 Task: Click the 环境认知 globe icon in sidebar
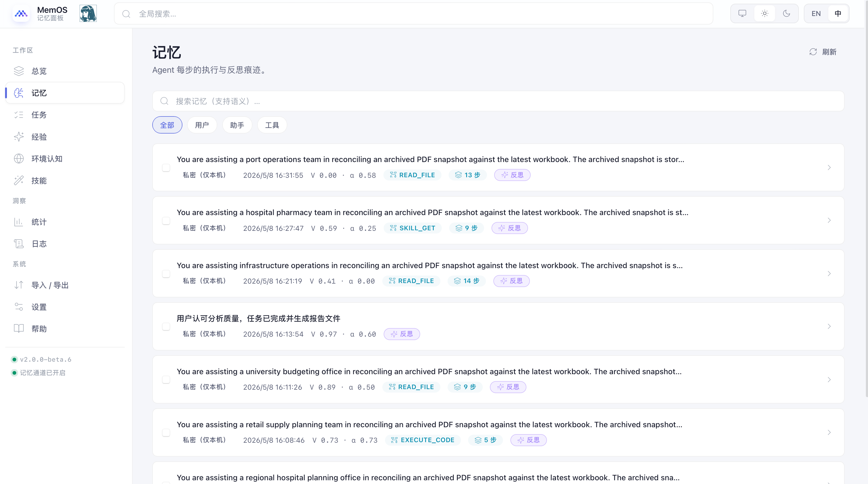[x=19, y=159]
